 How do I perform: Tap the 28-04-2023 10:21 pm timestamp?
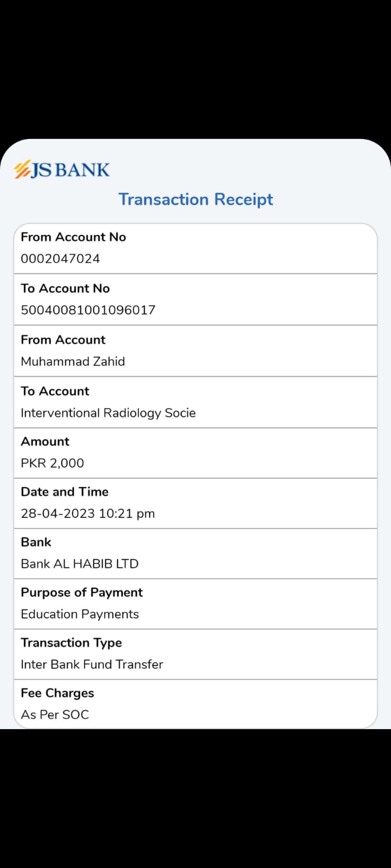point(88,513)
